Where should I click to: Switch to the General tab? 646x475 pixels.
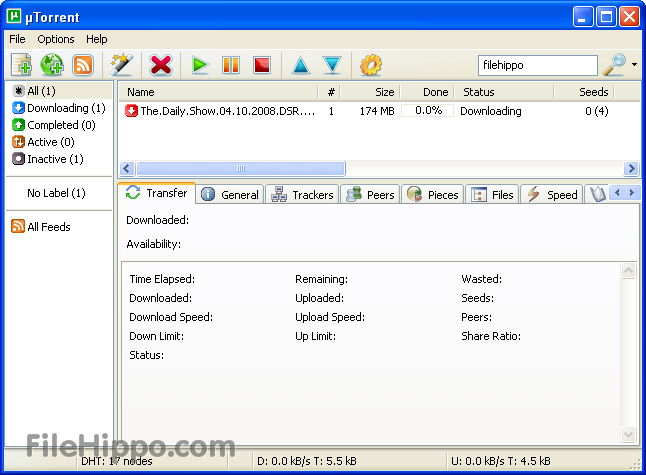coord(230,195)
